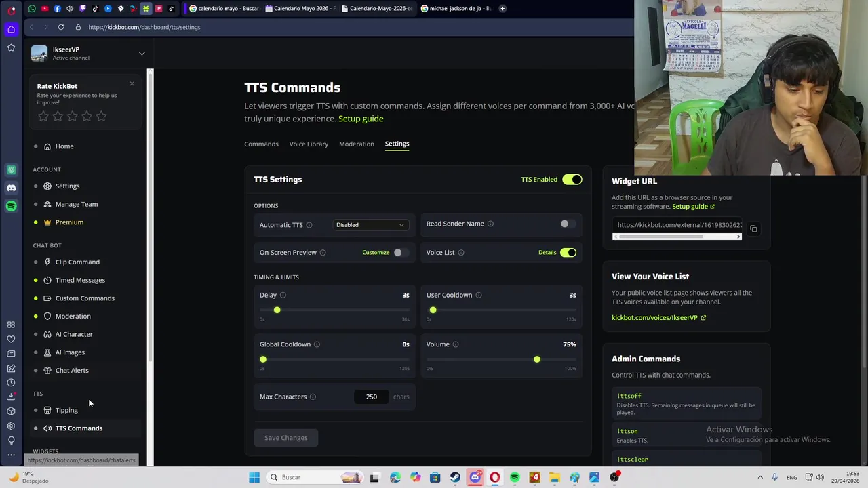Show info tooltip for Global Cooldown
The width and height of the screenshot is (868, 488).
[317, 344]
